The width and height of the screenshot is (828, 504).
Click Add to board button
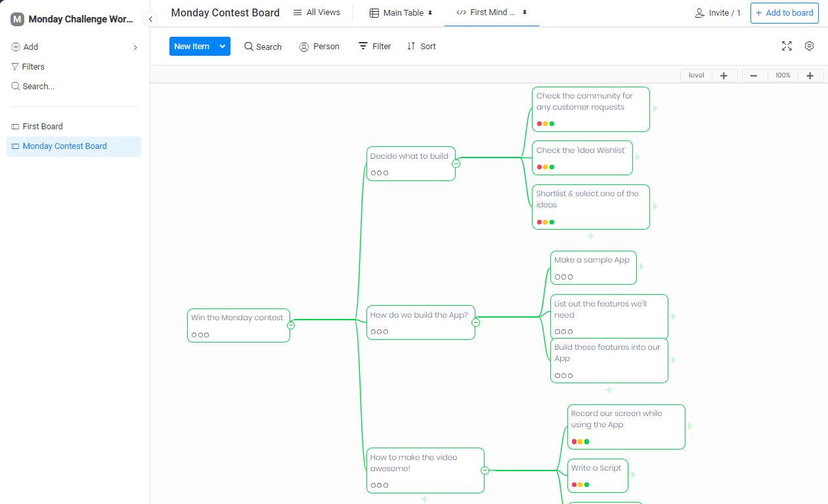(x=785, y=12)
